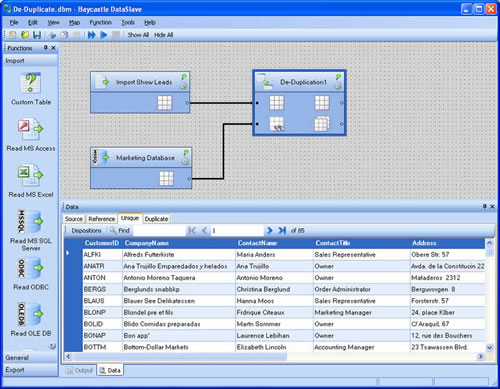This screenshot has width=500, height=389.
Task: Click the Find button
Action: coord(120,230)
